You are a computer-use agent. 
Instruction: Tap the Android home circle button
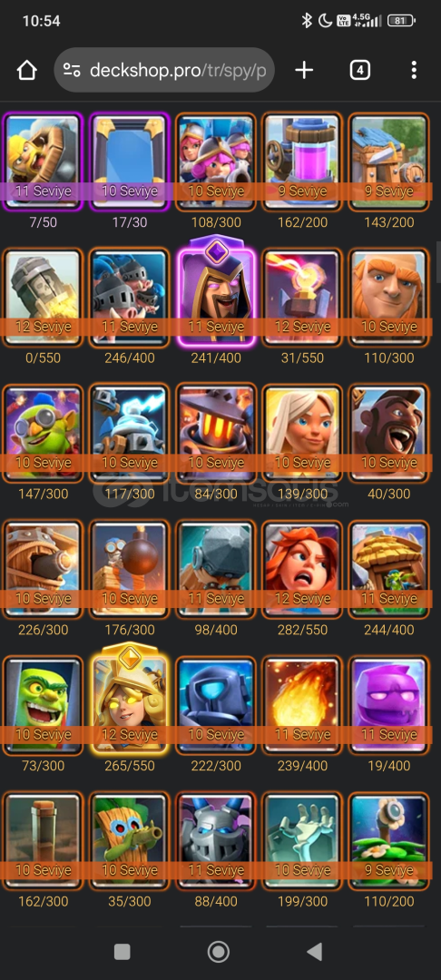click(x=218, y=952)
